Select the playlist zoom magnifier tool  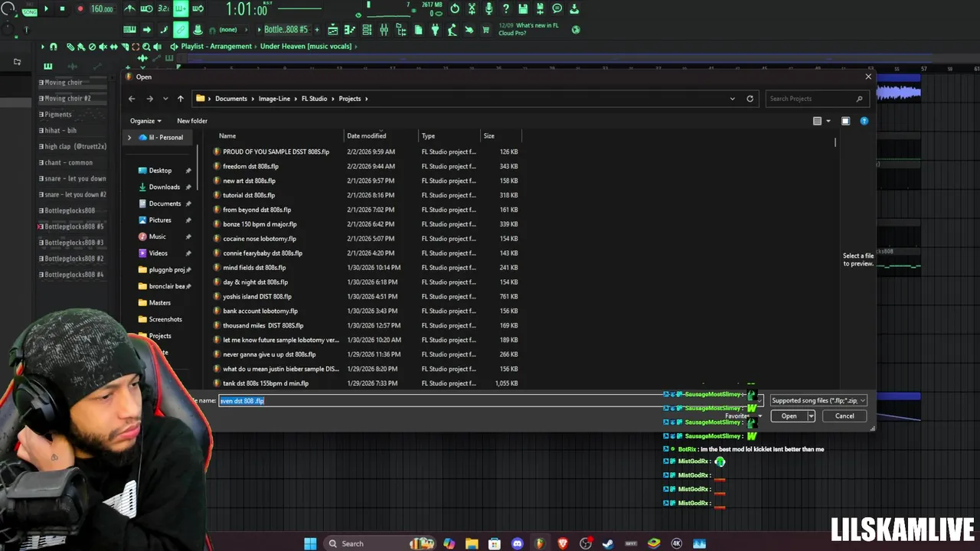click(x=146, y=47)
